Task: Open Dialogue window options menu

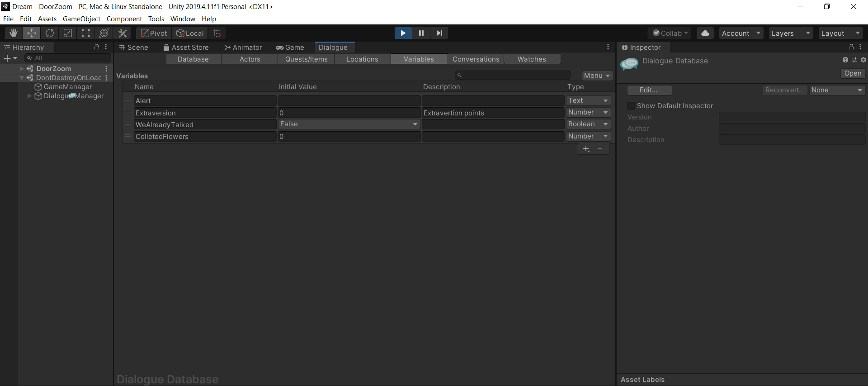Action: (x=608, y=47)
